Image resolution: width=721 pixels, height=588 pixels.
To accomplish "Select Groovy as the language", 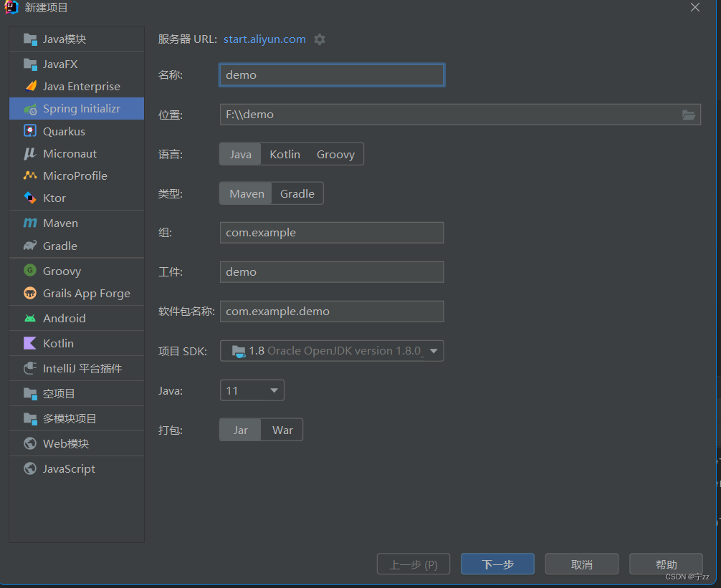I will click(335, 155).
